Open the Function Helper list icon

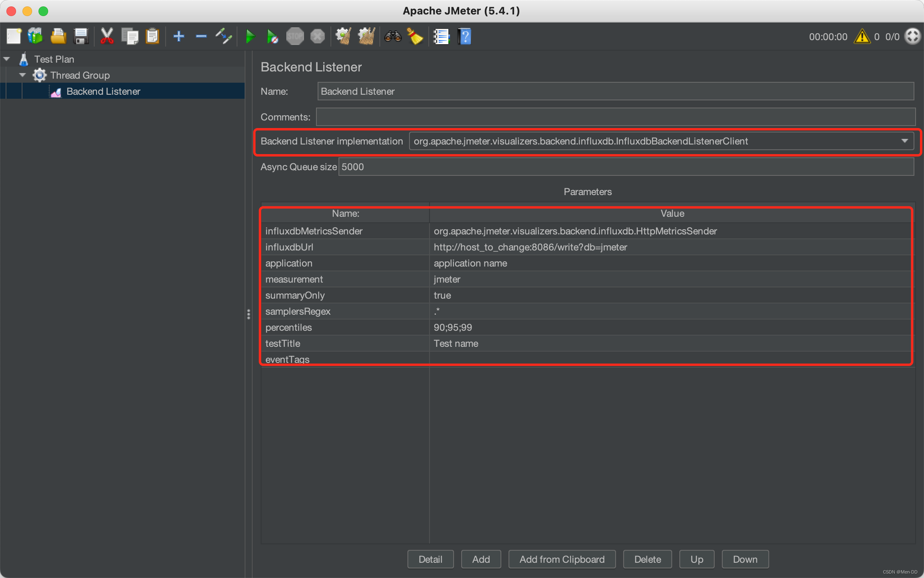click(x=442, y=37)
